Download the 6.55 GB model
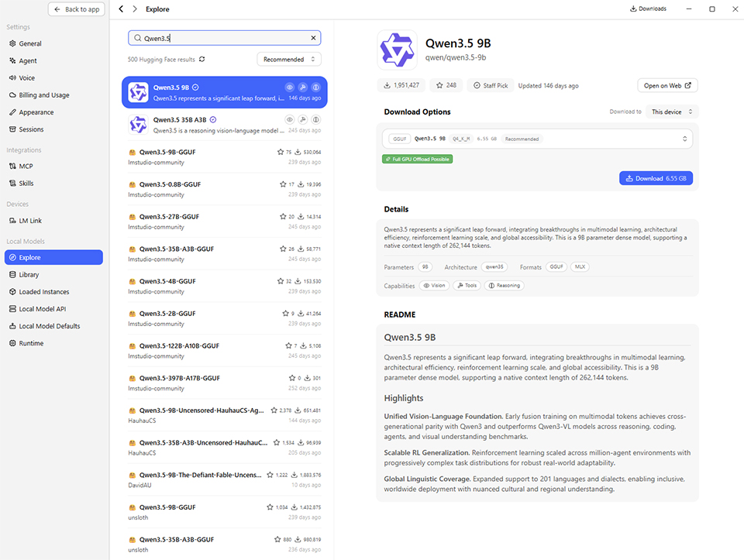Image resolution: width=744 pixels, height=560 pixels. coord(656,178)
